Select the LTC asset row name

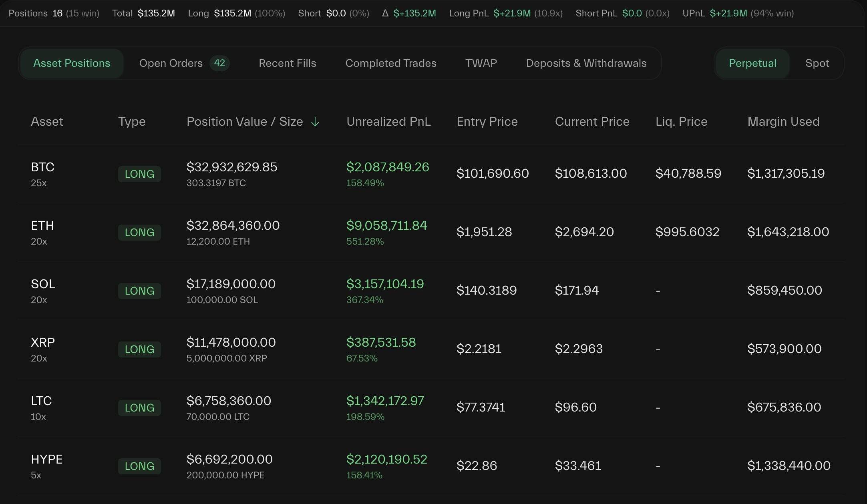(x=41, y=401)
